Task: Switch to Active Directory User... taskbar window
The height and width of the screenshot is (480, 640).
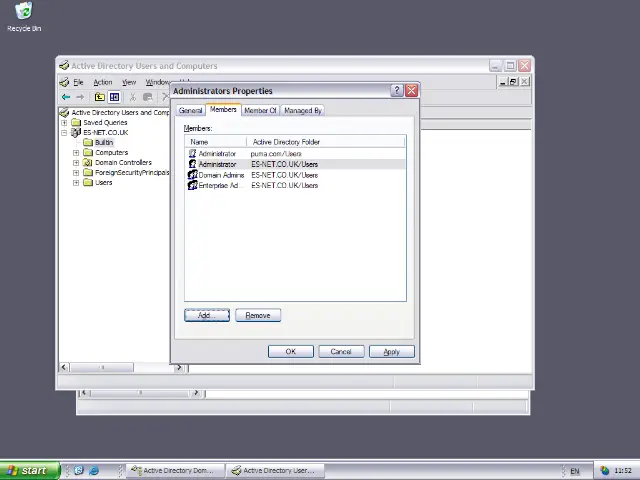Action: coord(276,471)
